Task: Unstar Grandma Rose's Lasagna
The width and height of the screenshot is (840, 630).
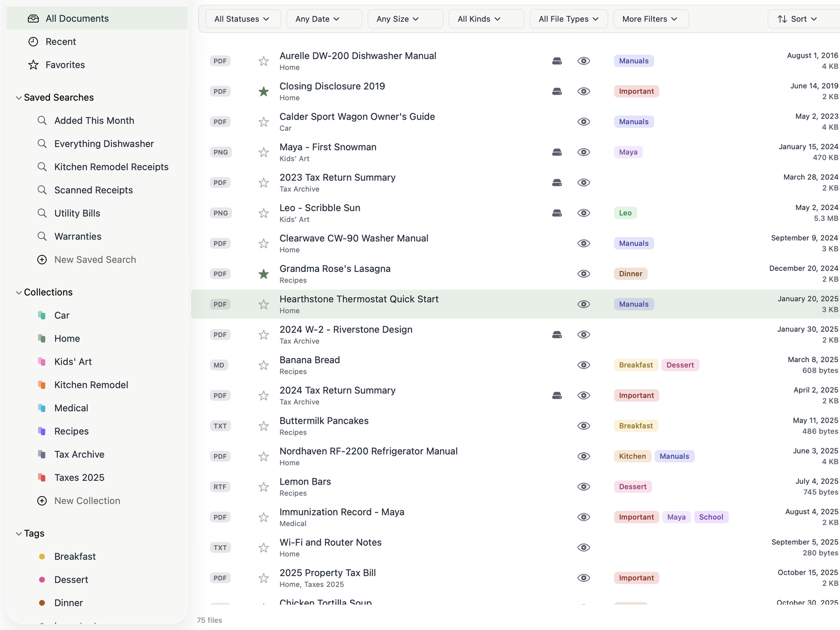Action: [264, 274]
